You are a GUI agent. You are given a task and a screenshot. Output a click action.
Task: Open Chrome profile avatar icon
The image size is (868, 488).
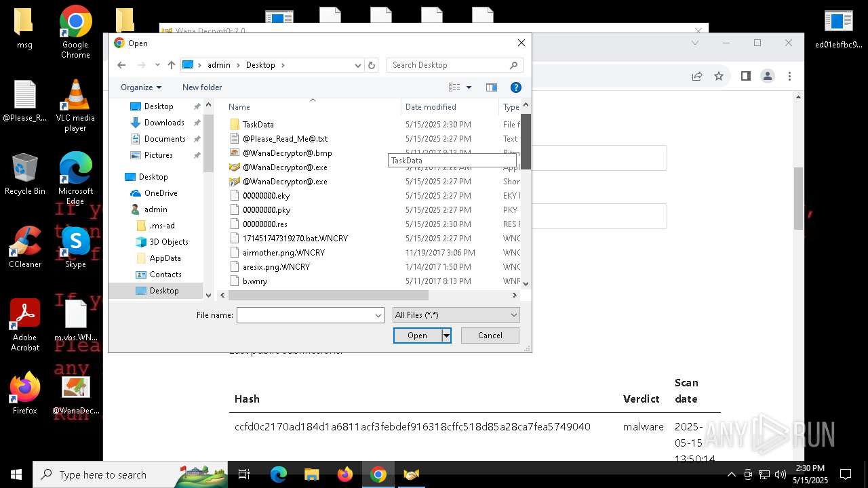[x=768, y=77]
